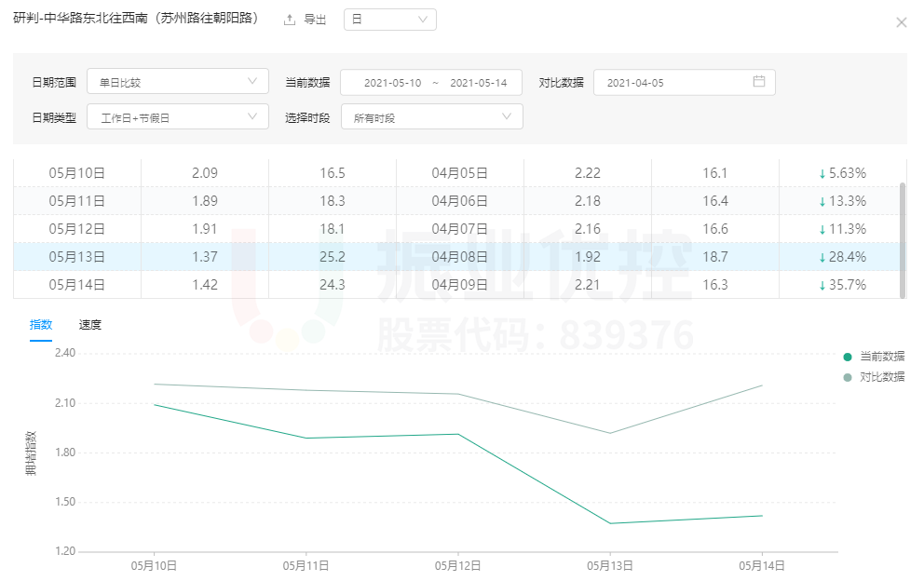The width and height of the screenshot is (924, 581).
Task: Click the calendar icon in comparison date field
Action: click(758, 82)
